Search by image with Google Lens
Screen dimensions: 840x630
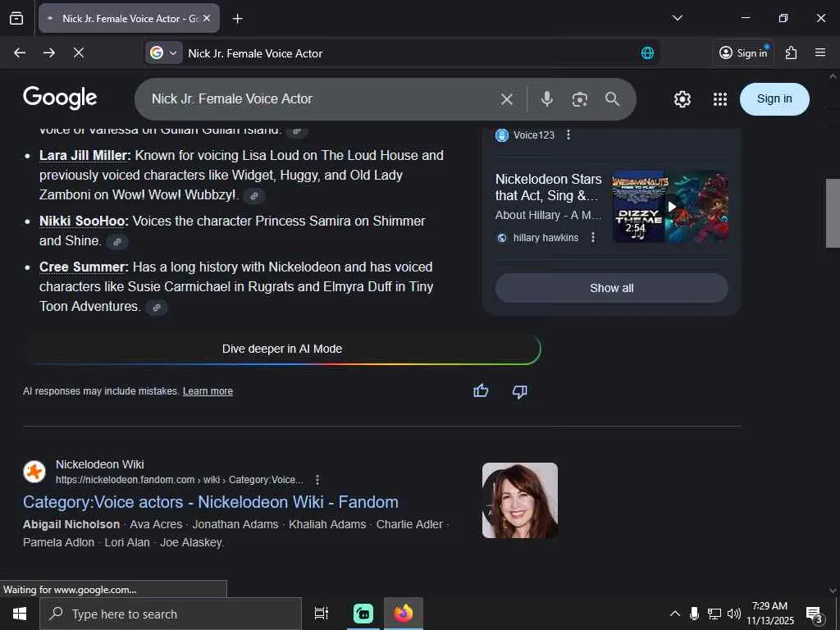click(579, 99)
